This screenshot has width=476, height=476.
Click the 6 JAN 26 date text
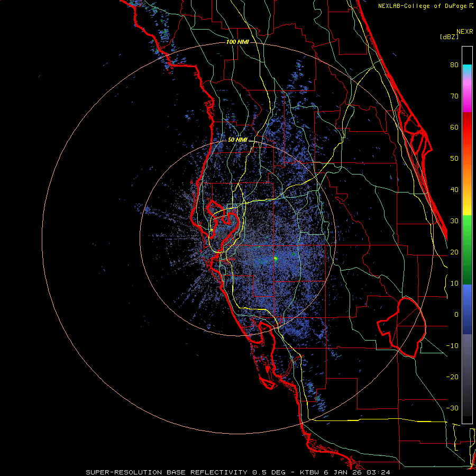click(x=342, y=472)
